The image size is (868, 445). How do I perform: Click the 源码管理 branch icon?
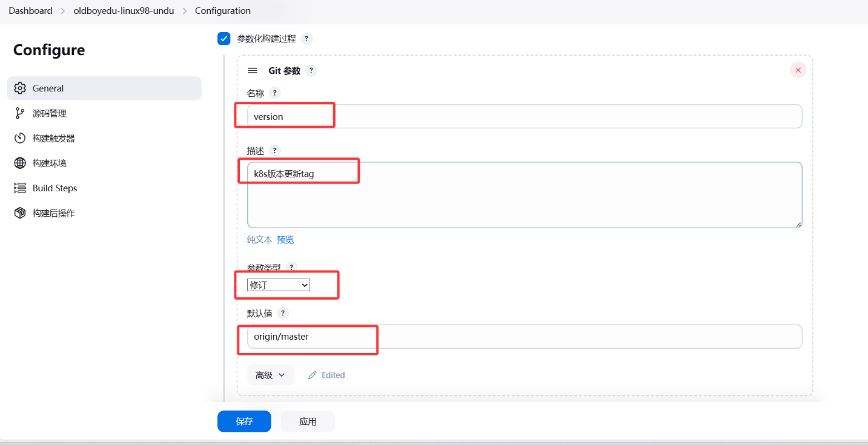(20, 113)
